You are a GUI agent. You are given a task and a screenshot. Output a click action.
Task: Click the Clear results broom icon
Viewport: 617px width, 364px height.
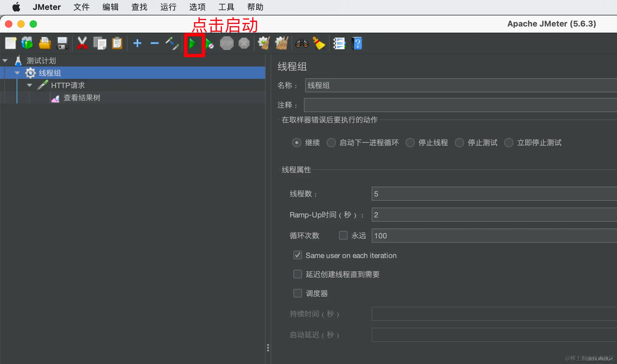coord(264,43)
